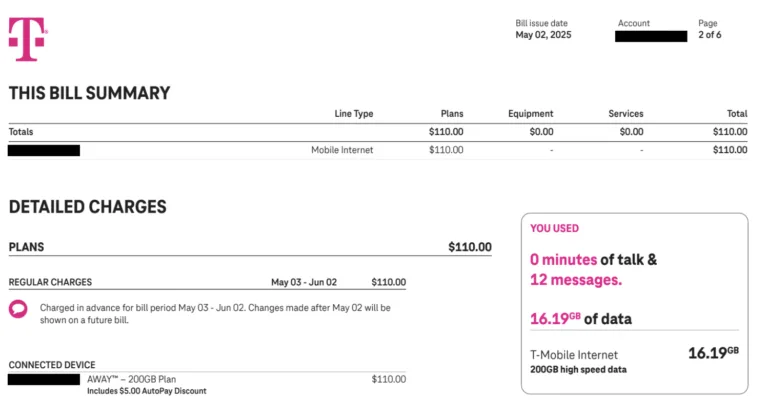Select the Mobile Internet line type entry
This screenshot has height=420, width=768.
click(x=342, y=150)
